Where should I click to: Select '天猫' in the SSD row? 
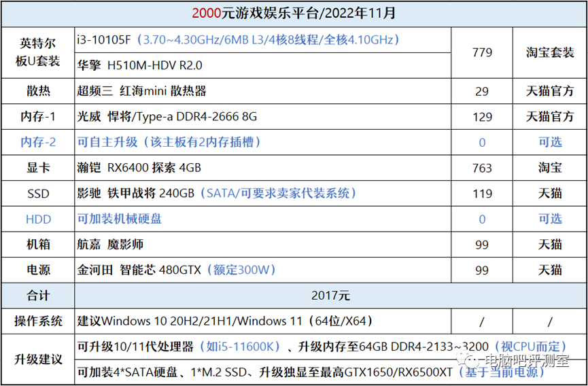(550, 194)
